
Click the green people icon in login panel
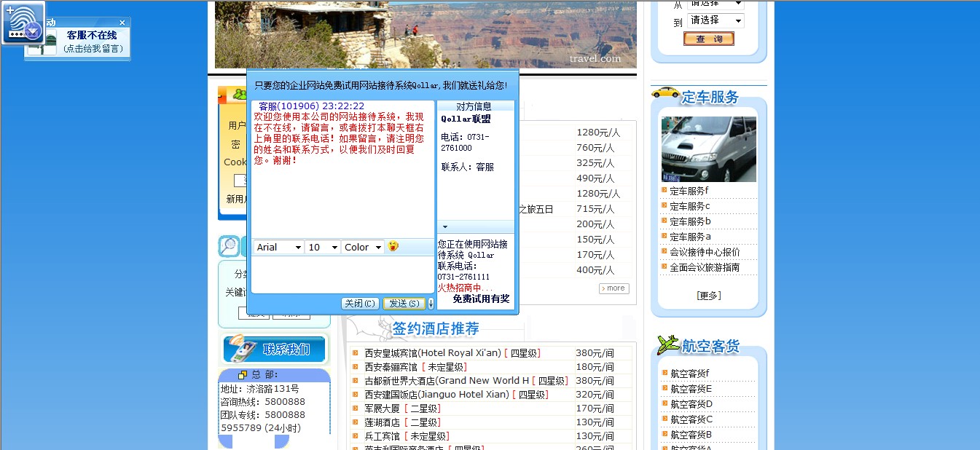[x=239, y=95]
